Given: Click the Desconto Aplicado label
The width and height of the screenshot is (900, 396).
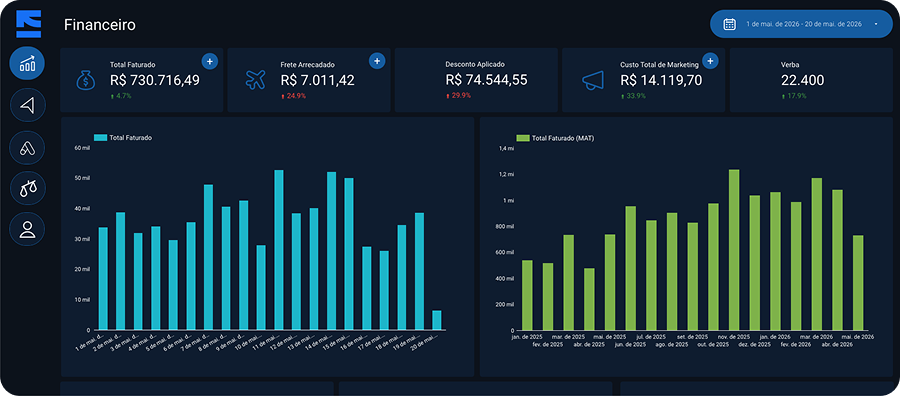Looking at the screenshot, I should (475, 64).
